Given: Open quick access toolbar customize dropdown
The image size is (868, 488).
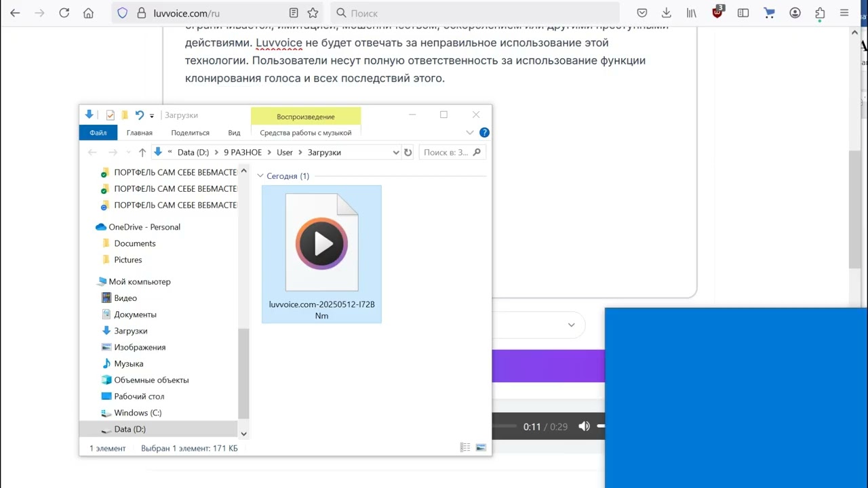Looking at the screenshot, I should point(152,115).
